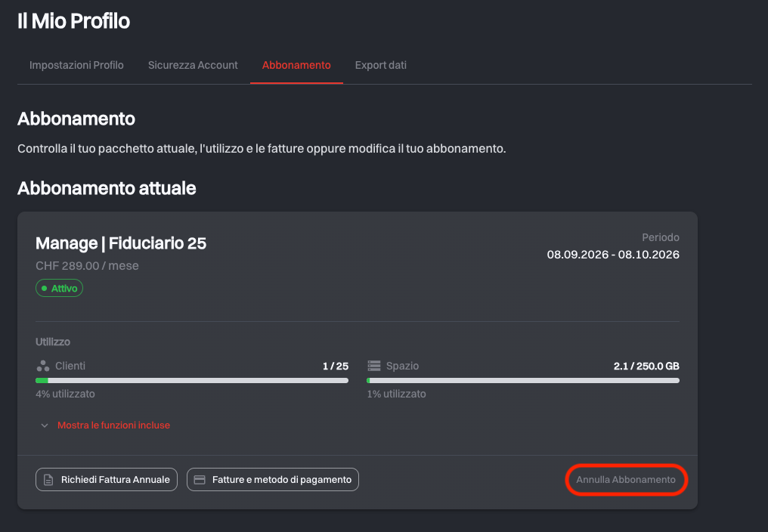Click the Abbonamento attuale heading
768x532 pixels.
[107, 189]
